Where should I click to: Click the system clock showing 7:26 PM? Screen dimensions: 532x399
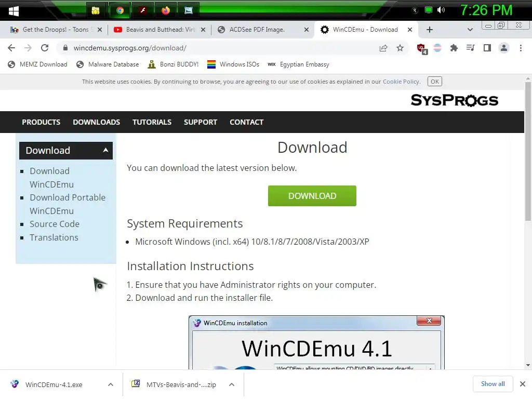pos(486,10)
